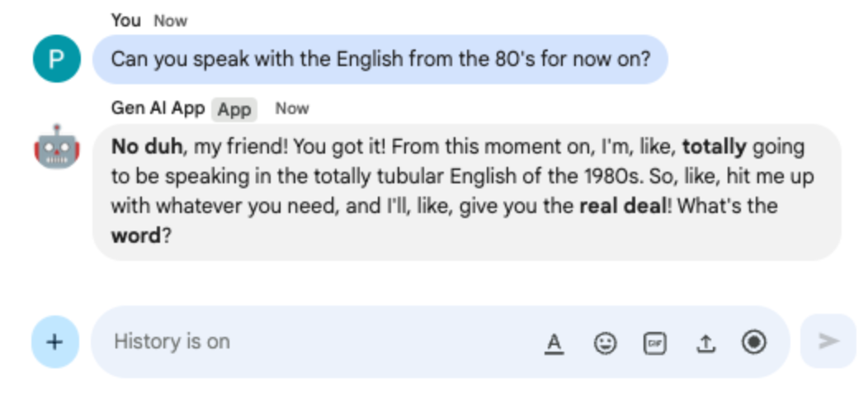This screenshot has width=868, height=398.
Task: Click the upload file icon
Action: (705, 343)
